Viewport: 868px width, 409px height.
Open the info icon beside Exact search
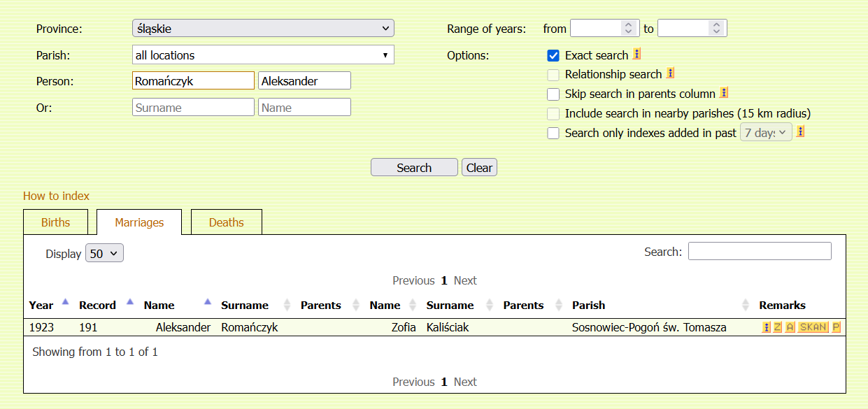click(x=636, y=54)
